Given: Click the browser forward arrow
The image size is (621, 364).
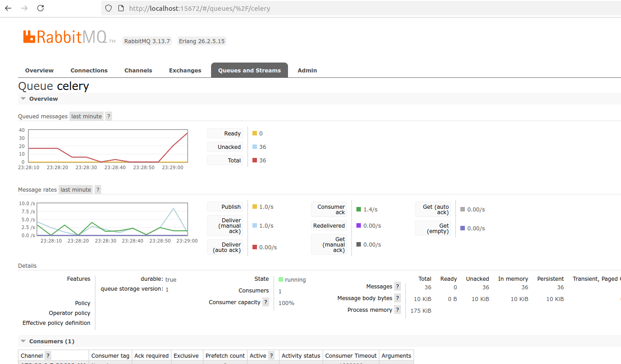Looking at the screenshot, I should point(24,8).
